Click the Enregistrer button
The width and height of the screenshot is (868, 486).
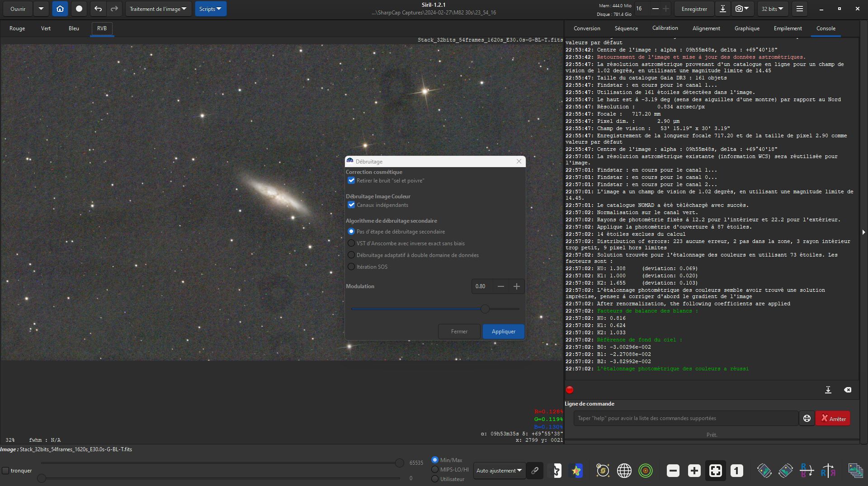pyautogui.click(x=694, y=9)
